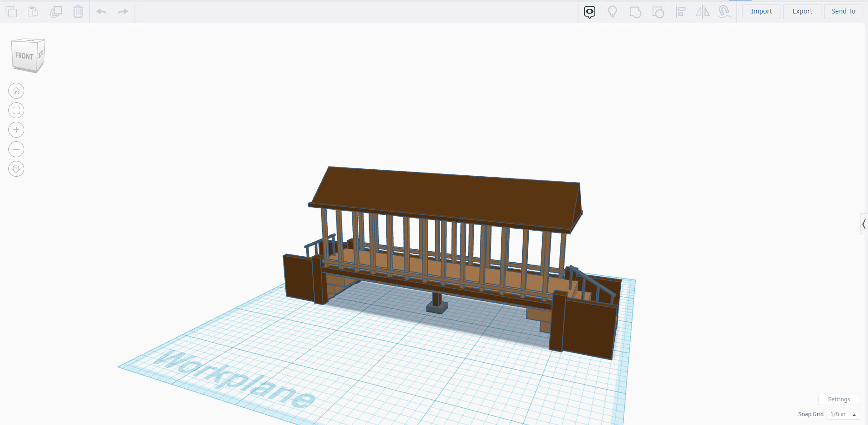Image resolution: width=868 pixels, height=425 pixels.
Task: Switch between perspective and orthographic view
Action: [16, 169]
